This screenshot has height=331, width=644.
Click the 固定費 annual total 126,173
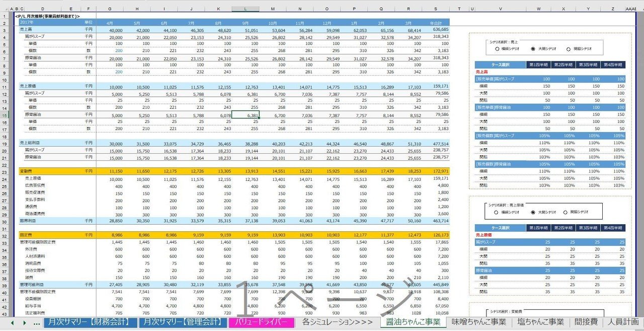(436, 235)
